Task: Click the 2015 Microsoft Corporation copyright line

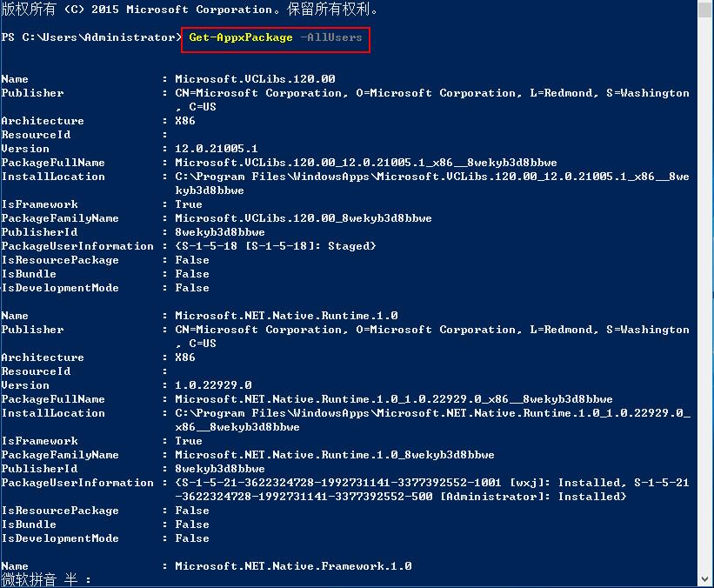Action: (x=190, y=10)
